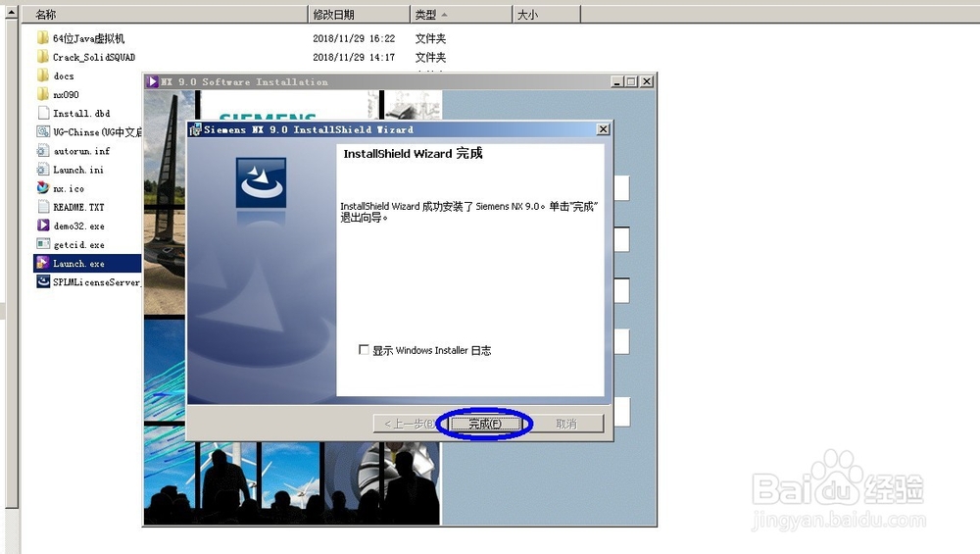Select the Crack_SolidSQUAD folder icon

(42, 57)
